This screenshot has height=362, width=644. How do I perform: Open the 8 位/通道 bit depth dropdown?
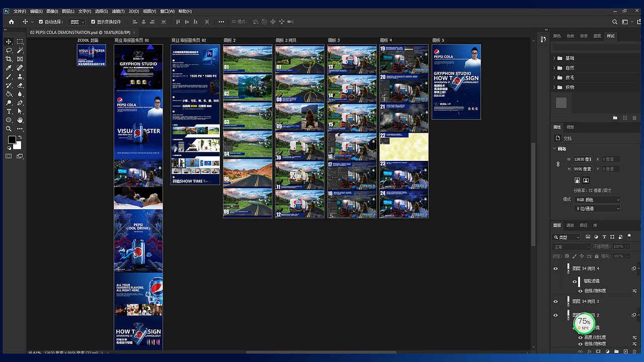(597, 208)
